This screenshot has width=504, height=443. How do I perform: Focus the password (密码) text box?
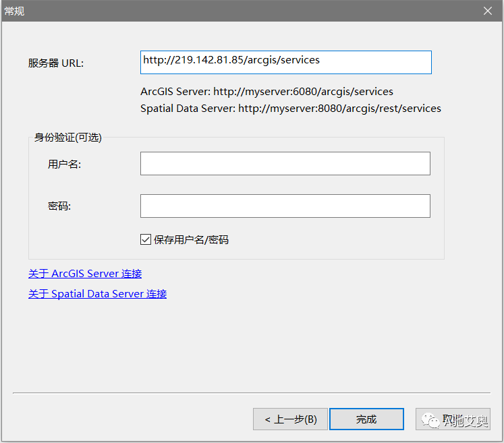(x=285, y=206)
